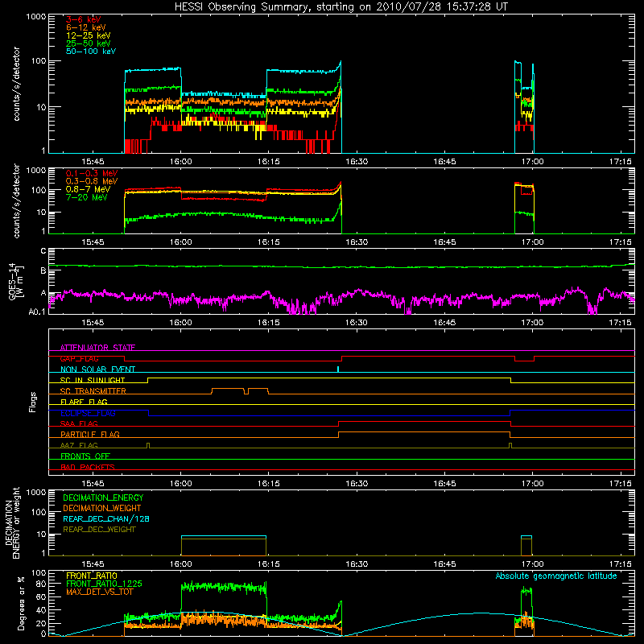
Task: Pick the FLARE_FLAG label
Action: (84, 402)
